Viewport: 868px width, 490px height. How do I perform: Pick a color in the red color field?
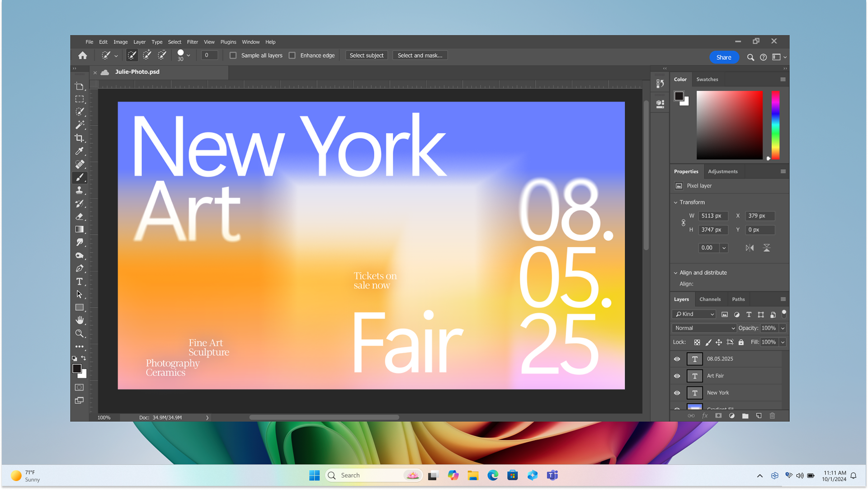pyautogui.click(x=729, y=125)
